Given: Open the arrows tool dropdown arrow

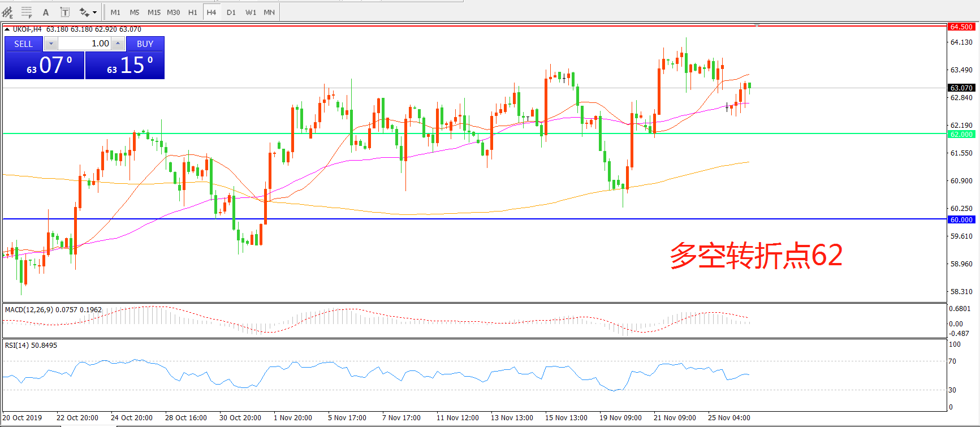Looking at the screenshot, I should [95, 12].
